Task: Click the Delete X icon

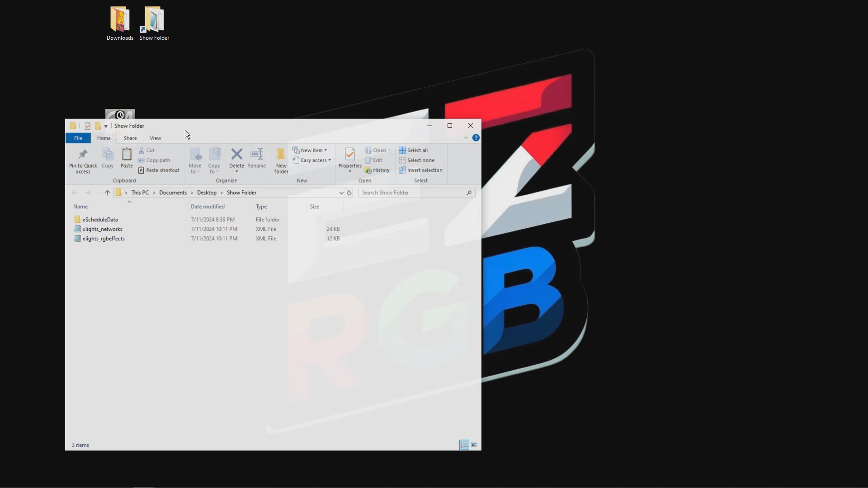Action: point(236,155)
